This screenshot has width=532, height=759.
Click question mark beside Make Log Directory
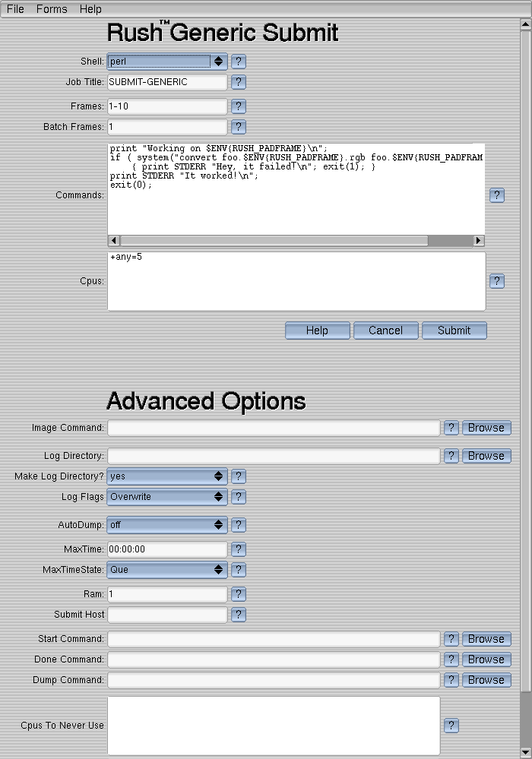point(238,476)
